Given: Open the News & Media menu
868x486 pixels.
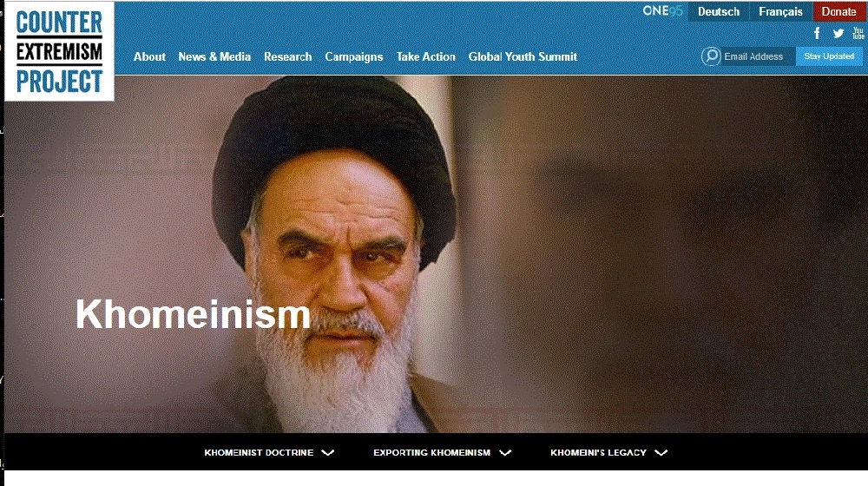Looking at the screenshot, I should 214,56.
